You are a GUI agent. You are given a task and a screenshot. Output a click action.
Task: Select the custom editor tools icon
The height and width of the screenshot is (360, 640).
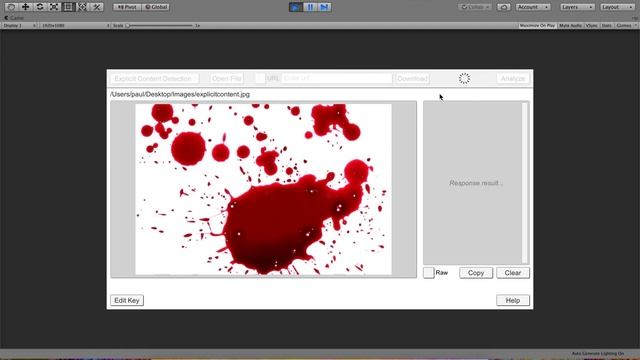[x=97, y=7]
